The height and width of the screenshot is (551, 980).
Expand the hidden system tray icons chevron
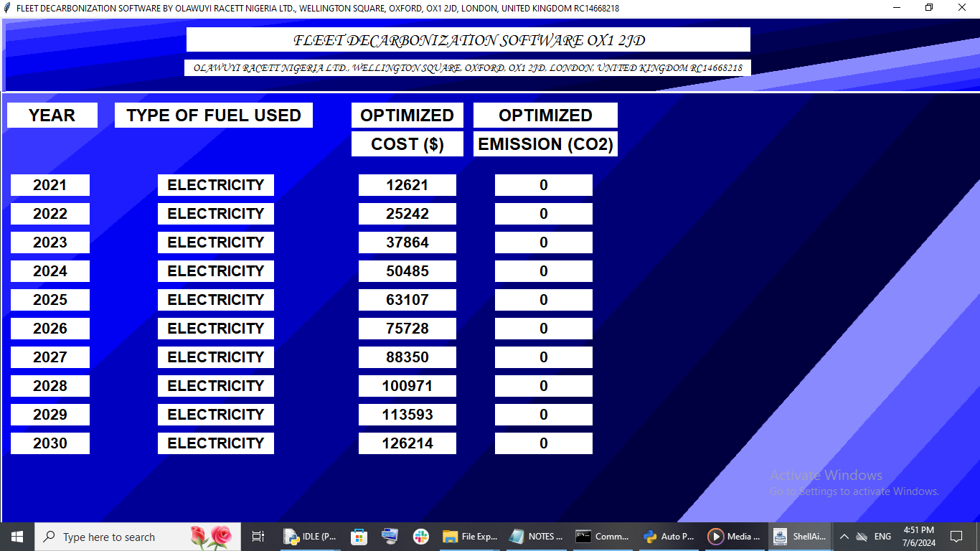[844, 537]
